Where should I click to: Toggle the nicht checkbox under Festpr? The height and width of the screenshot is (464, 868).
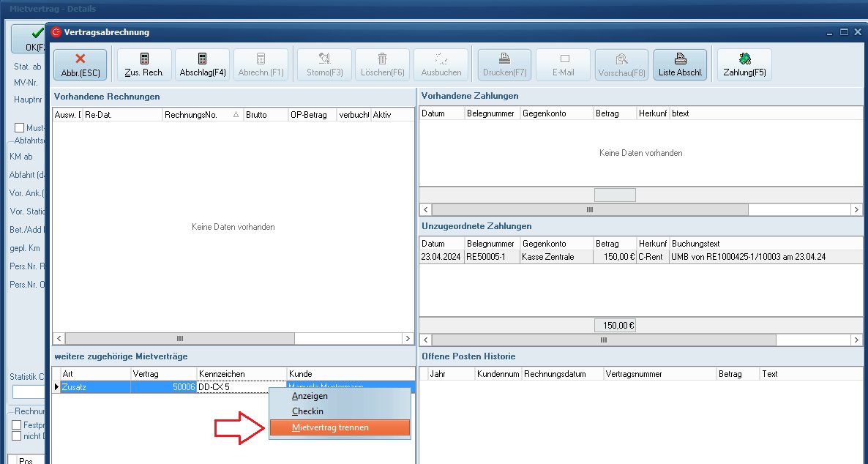(x=17, y=436)
